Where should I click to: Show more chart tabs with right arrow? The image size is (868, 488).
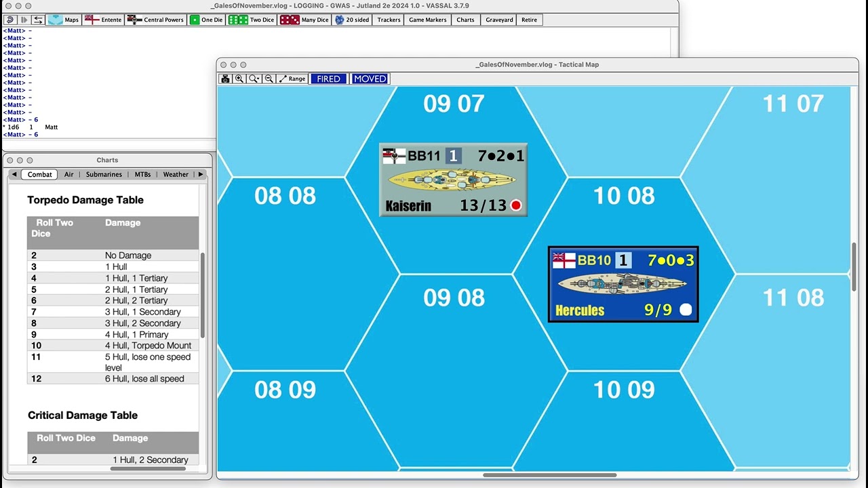point(200,174)
